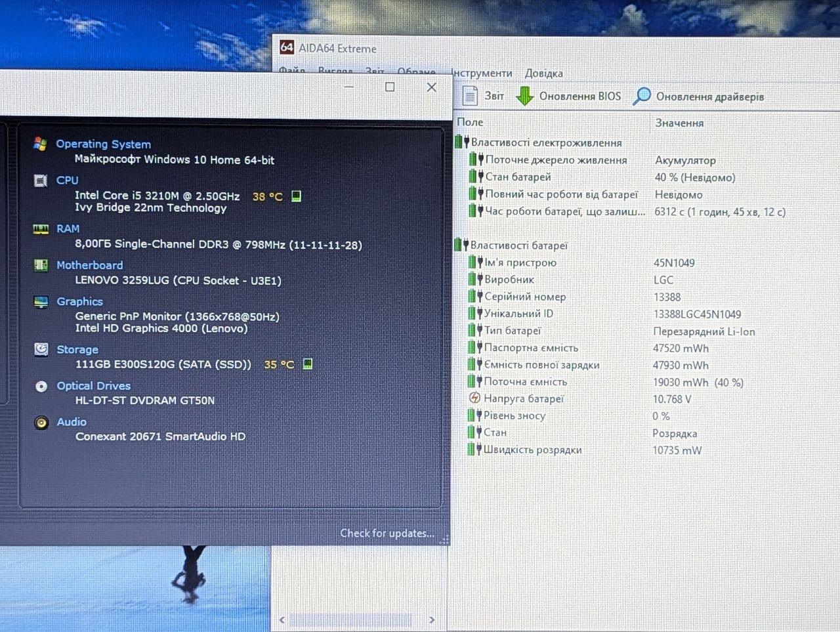Click the Motherboard icon
The height and width of the screenshot is (632, 840).
41,265
